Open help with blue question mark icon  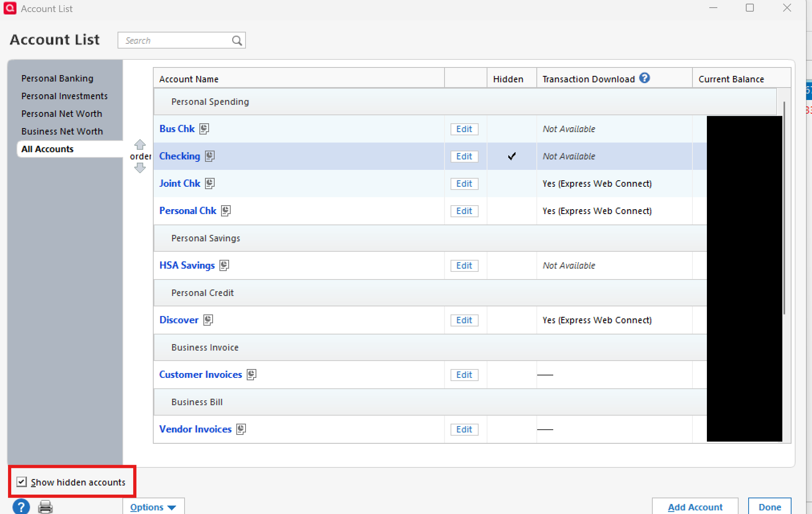coord(21,506)
